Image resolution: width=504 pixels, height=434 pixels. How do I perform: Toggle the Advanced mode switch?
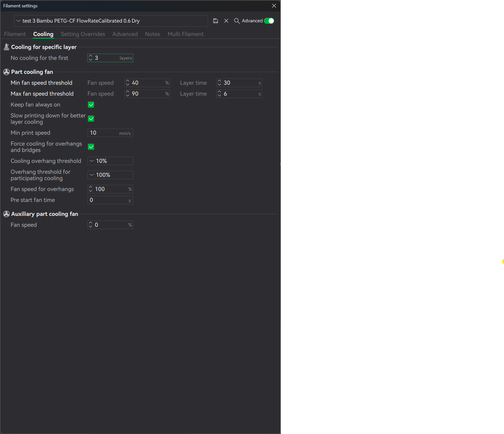point(269,21)
